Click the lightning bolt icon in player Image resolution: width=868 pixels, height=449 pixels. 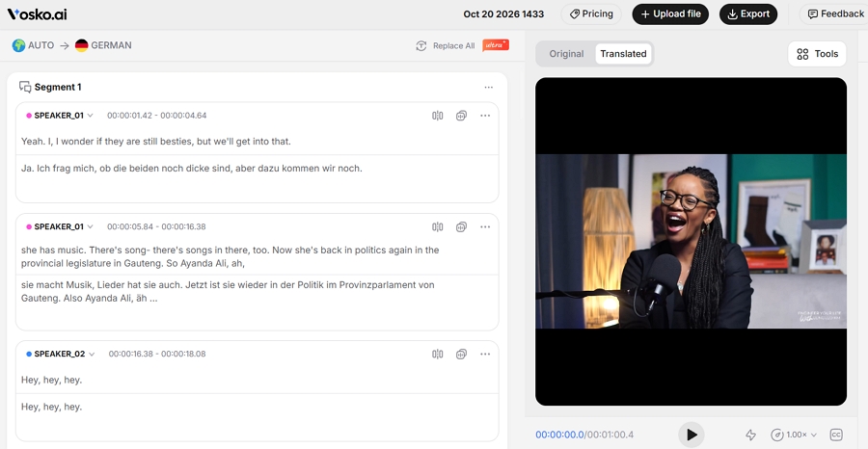[x=750, y=436]
